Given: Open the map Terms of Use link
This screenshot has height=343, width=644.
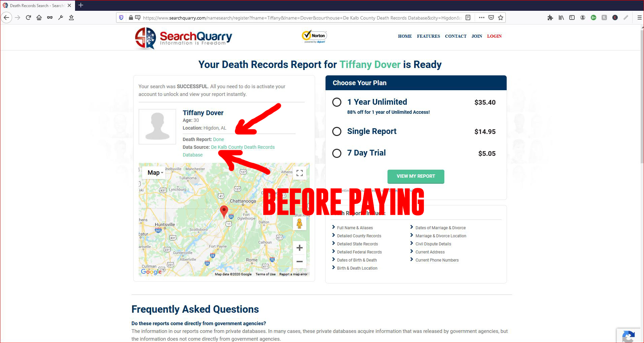Looking at the screenshot, I should click(x=265, y=274).
